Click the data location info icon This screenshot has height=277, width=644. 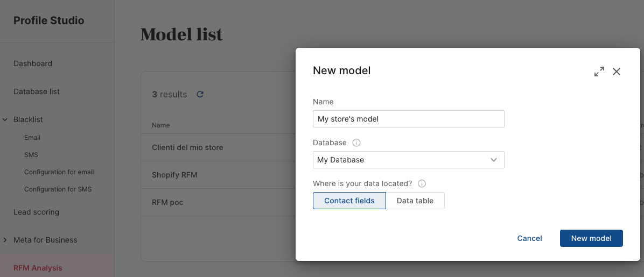pyautogui.click(x=422, y=184)
